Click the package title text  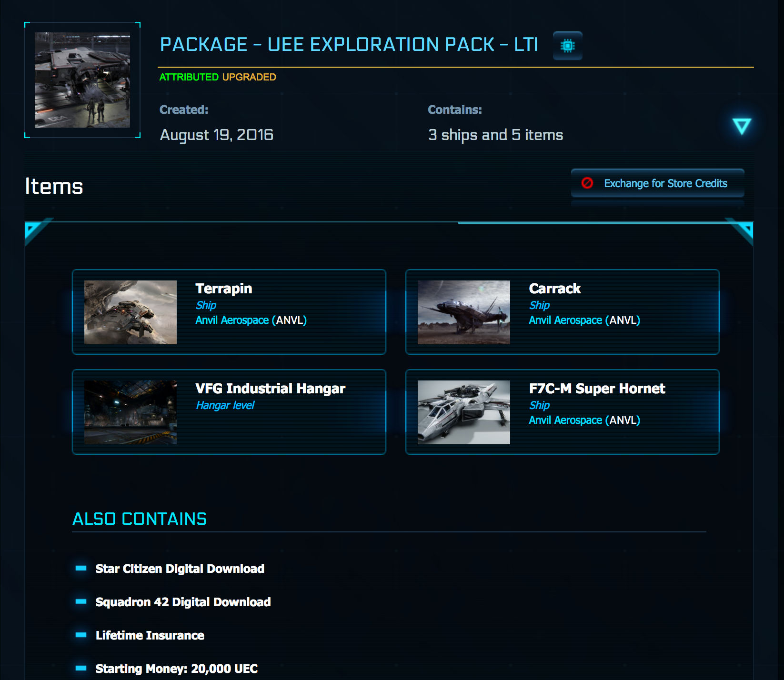click(349, 45)
